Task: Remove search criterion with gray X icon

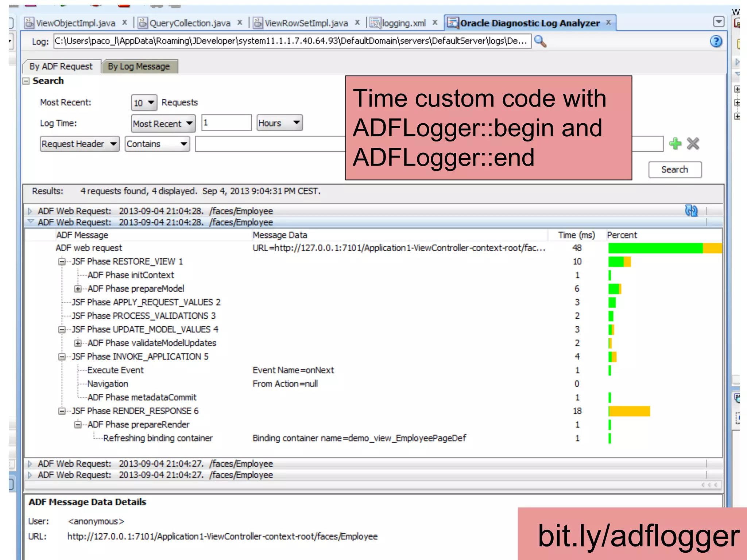Action: tap(693, 144)
